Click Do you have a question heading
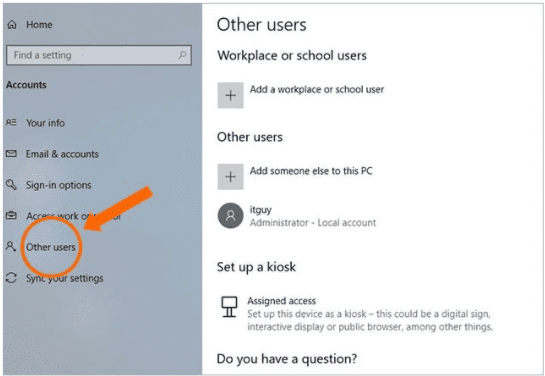This screenshot has width=545, height=376. click(x=287, y=359)
